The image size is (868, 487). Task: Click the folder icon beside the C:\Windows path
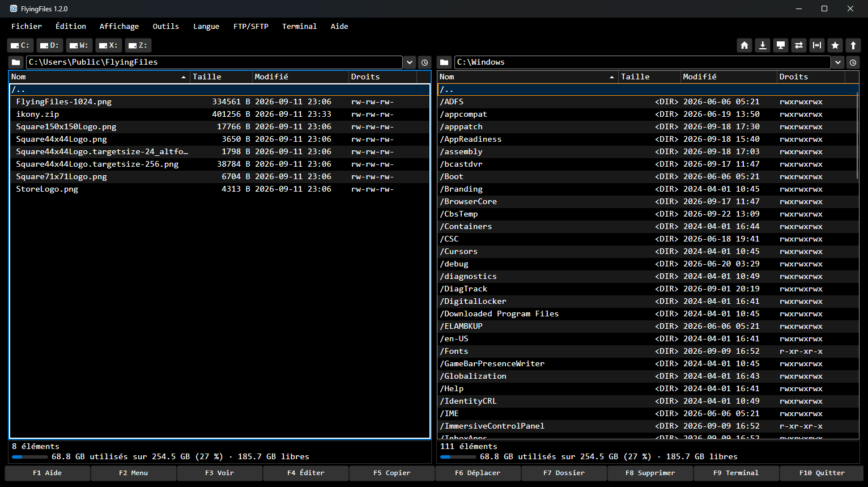(x=444, y=62)
